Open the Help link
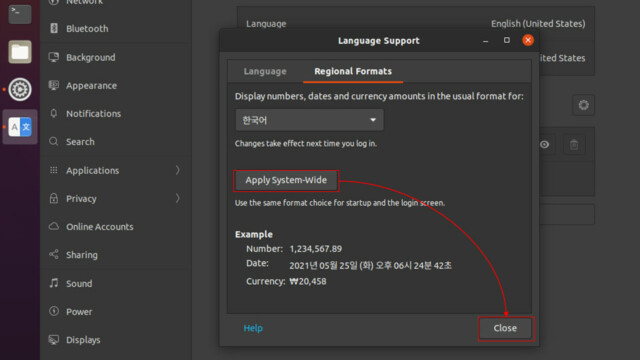The image size is (640, 360). coord(253,328)
